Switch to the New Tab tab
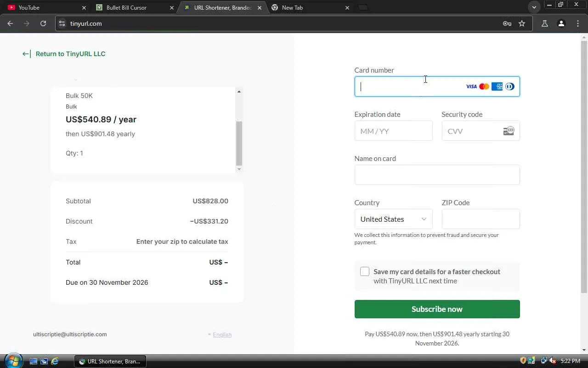This screenshot has width=588, height=368. pyautogui.click(x=310, y=8)
